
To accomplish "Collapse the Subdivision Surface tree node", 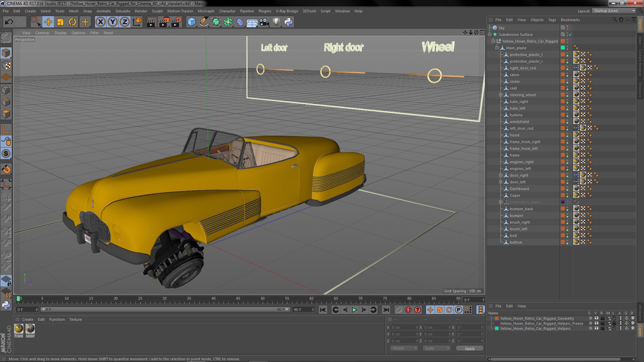I will (x=490, y=35).
